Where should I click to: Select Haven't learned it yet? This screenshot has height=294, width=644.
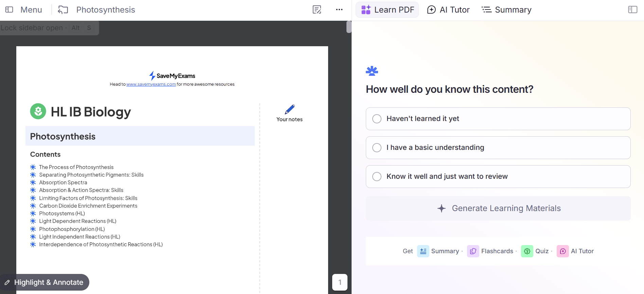[x=498, y=119]
